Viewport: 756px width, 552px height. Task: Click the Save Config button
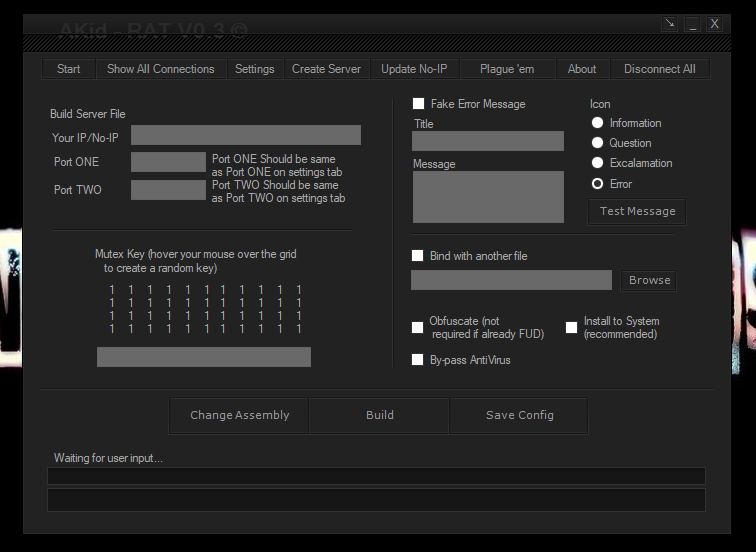pos(519,416)
